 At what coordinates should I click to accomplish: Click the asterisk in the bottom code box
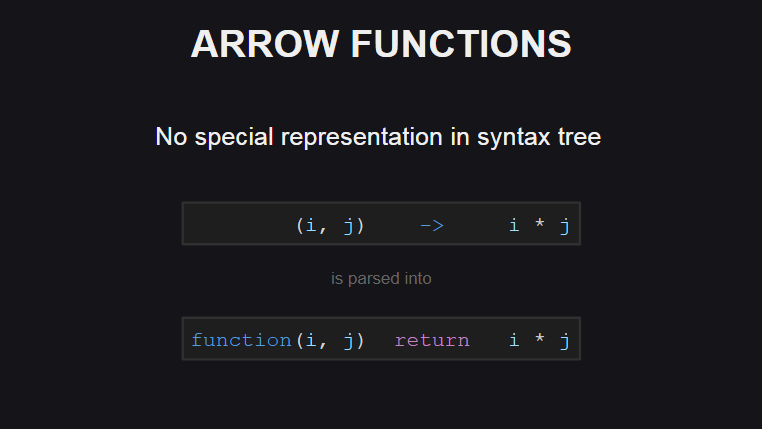(540, 341)
